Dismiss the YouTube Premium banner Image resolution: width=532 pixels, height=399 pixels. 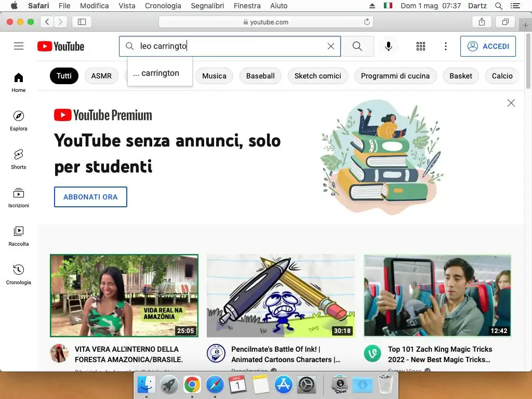[x=511, y=103]
